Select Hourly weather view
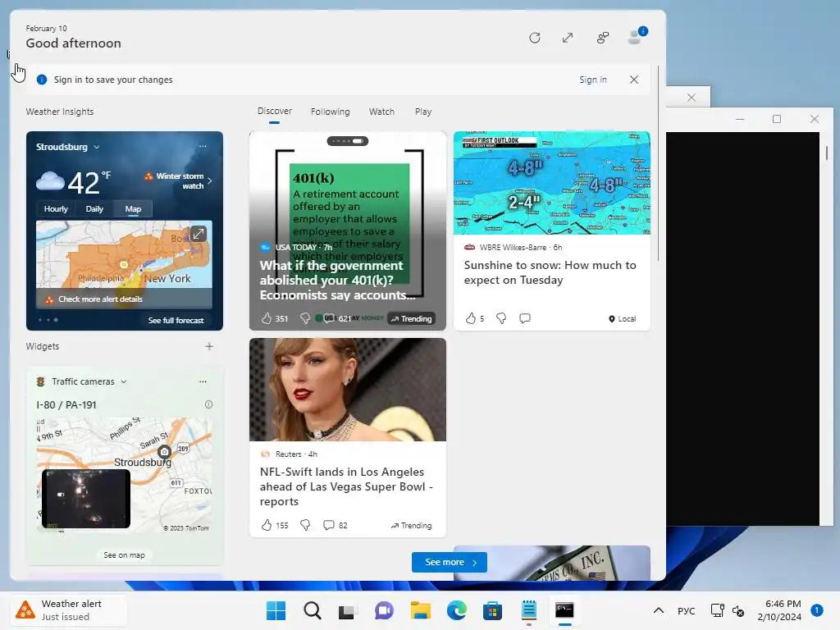 [x=56, y=209]
